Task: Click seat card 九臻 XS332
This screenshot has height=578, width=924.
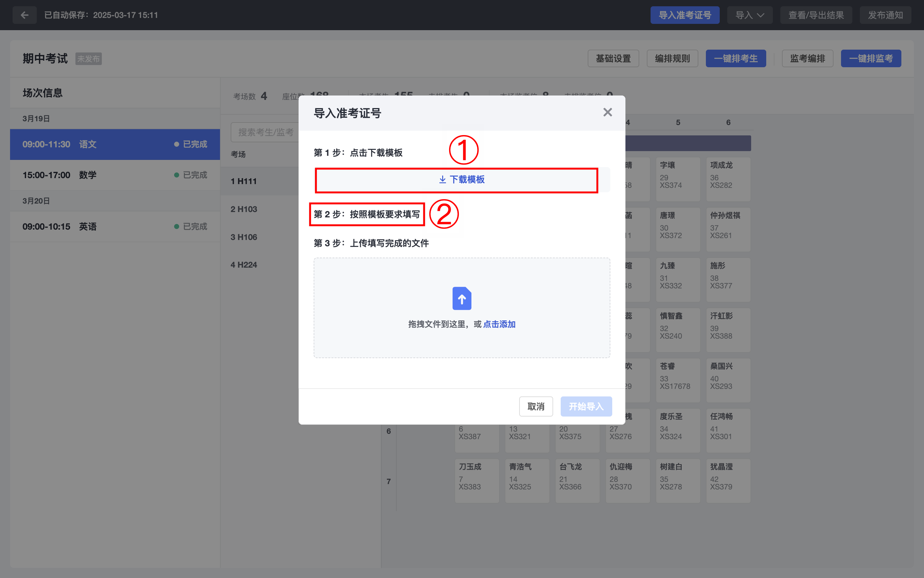Action: 678,280
